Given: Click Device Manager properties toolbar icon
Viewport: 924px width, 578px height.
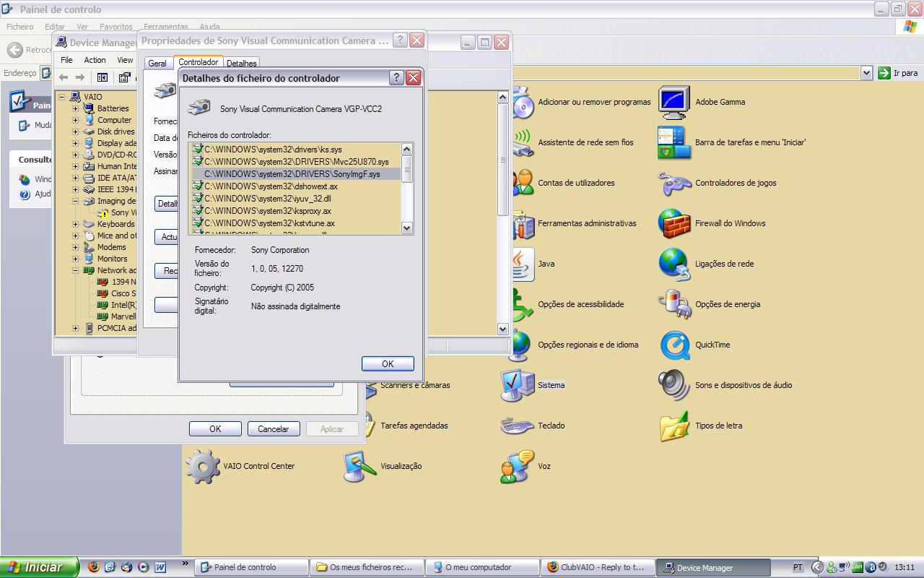Looking at the screenshot, I should tap(124, 77).
